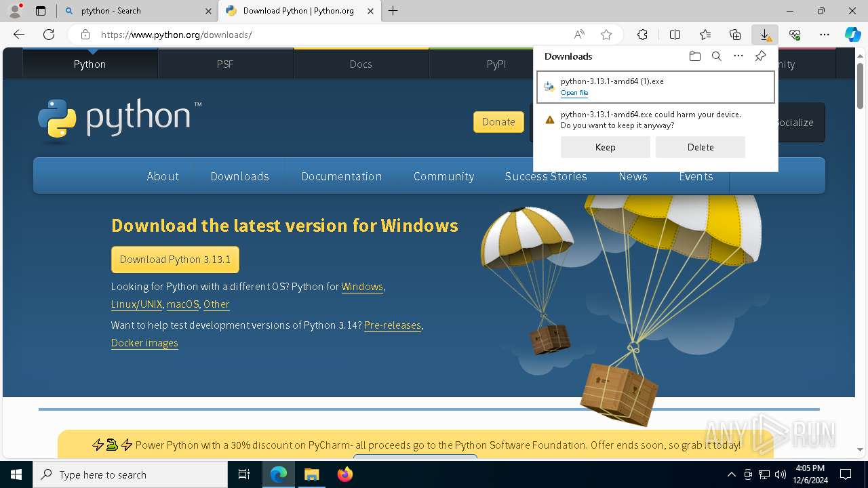Keep the flagged python download
868x488 pixels.
[605, 147]
